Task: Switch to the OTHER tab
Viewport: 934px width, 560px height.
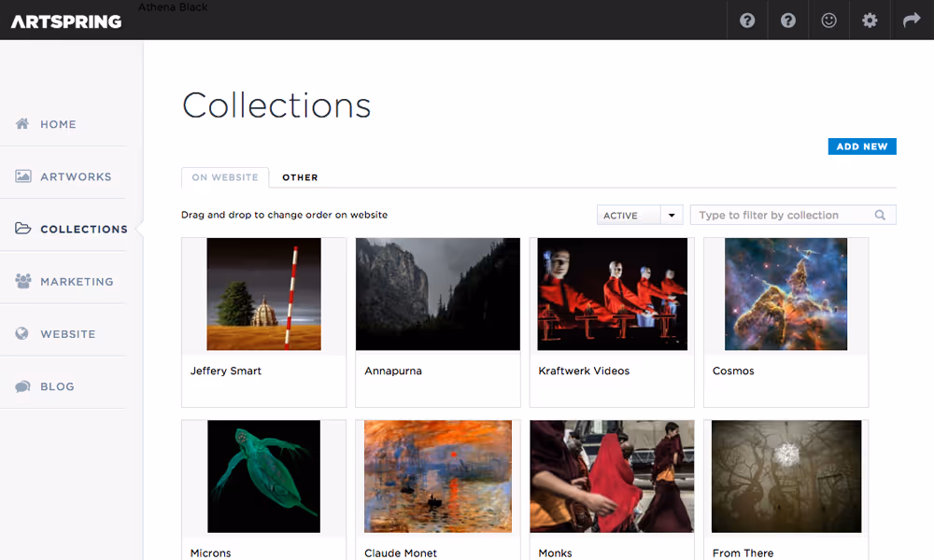Action: [x=300, y=177]
